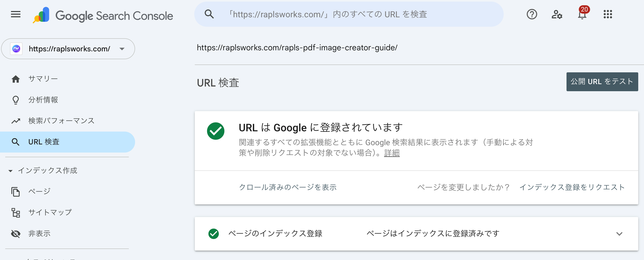Click the search magnifier icon in URL bar
644x260 pixels.
pos(209,14)
